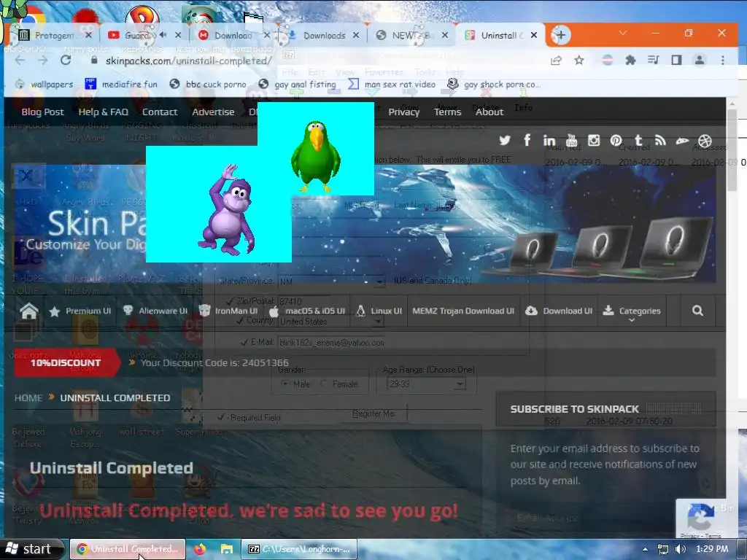
Task: Open the Country United States dropdown
Action: [x=378, y=322]
